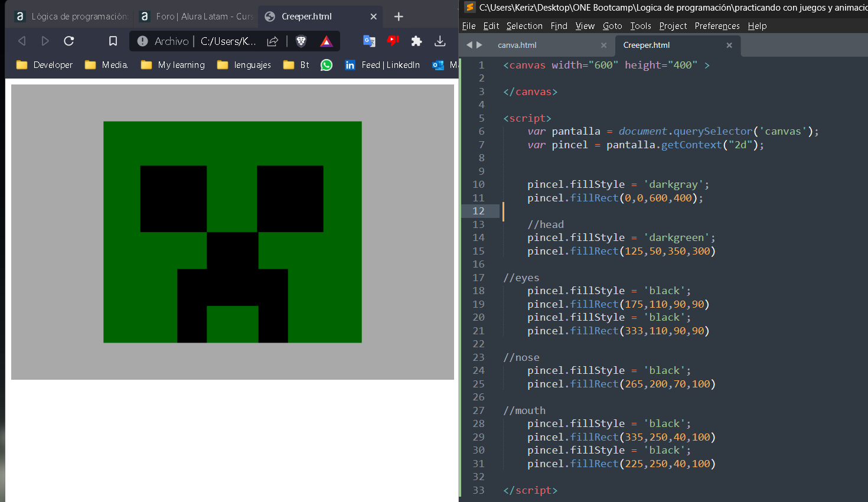
Task: Open a new browser tab
Action: point(399,17)
